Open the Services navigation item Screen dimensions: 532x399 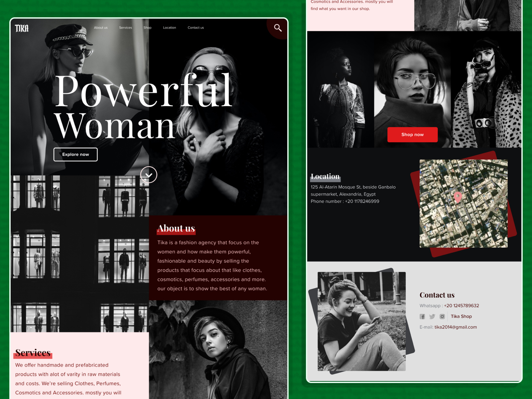125,28
